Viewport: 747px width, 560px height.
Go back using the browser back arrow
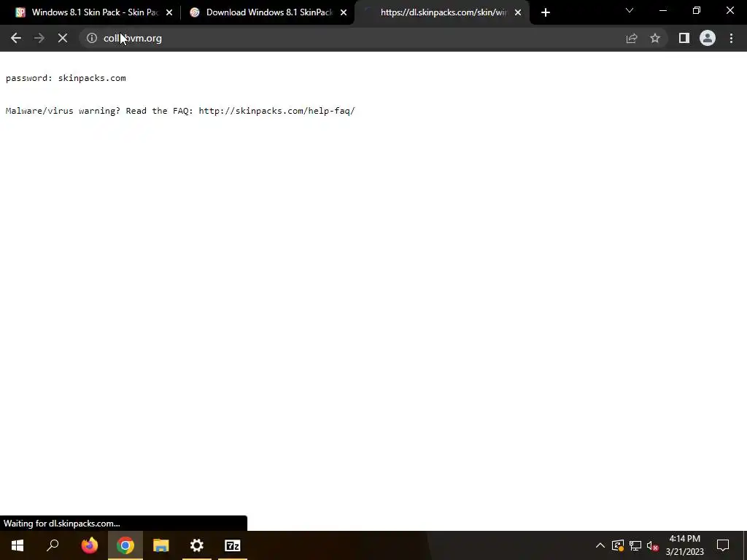click(x=16, y=38)
